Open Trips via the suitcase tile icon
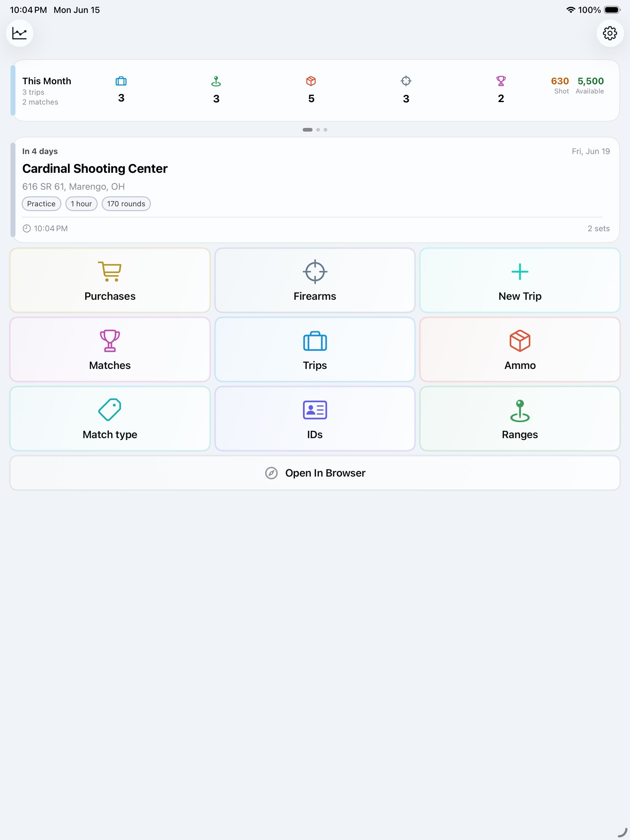Viewport: 630px width, 840px height. coord(315,341)
